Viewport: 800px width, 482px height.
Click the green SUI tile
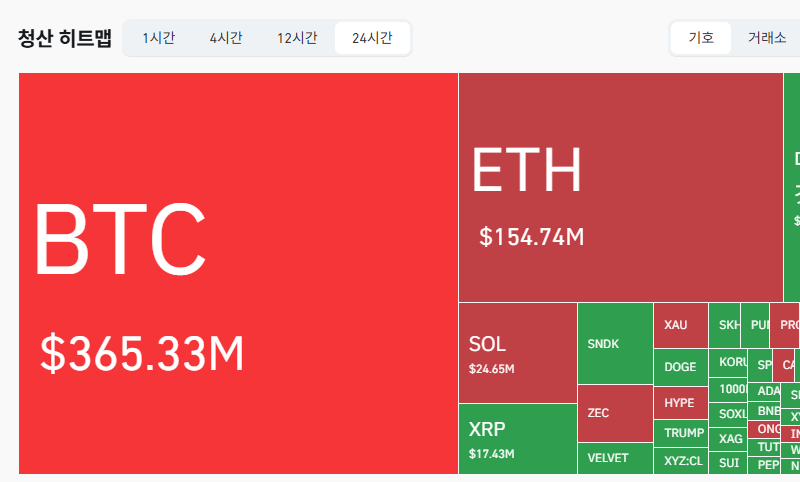pos(728,463)
